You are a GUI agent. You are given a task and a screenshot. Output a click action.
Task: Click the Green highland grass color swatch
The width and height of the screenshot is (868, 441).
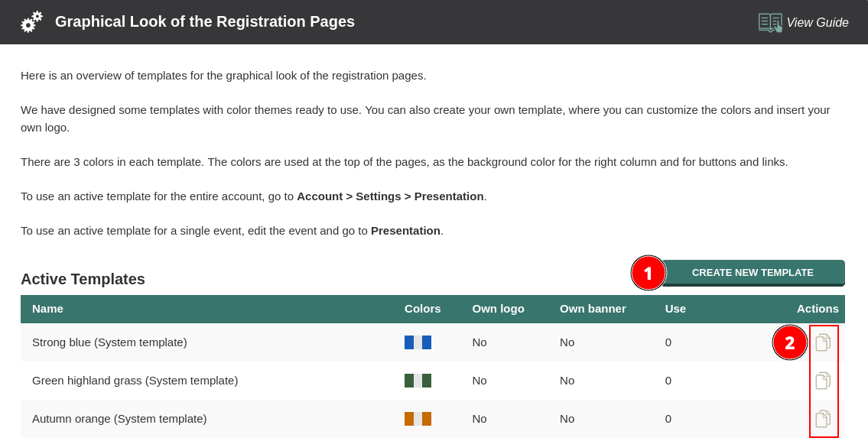pyautogui.click(x=418, y=381)
